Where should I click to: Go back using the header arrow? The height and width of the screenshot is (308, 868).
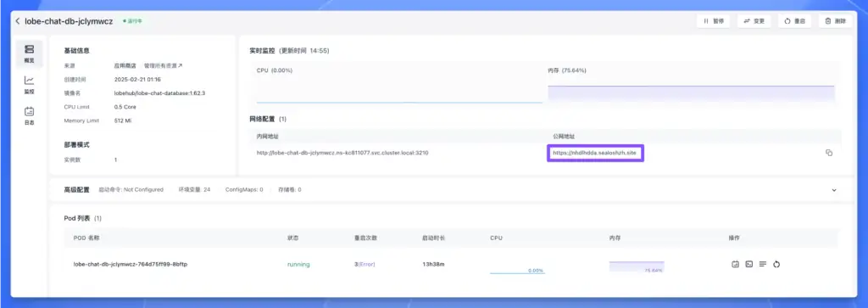coord(18,21)
